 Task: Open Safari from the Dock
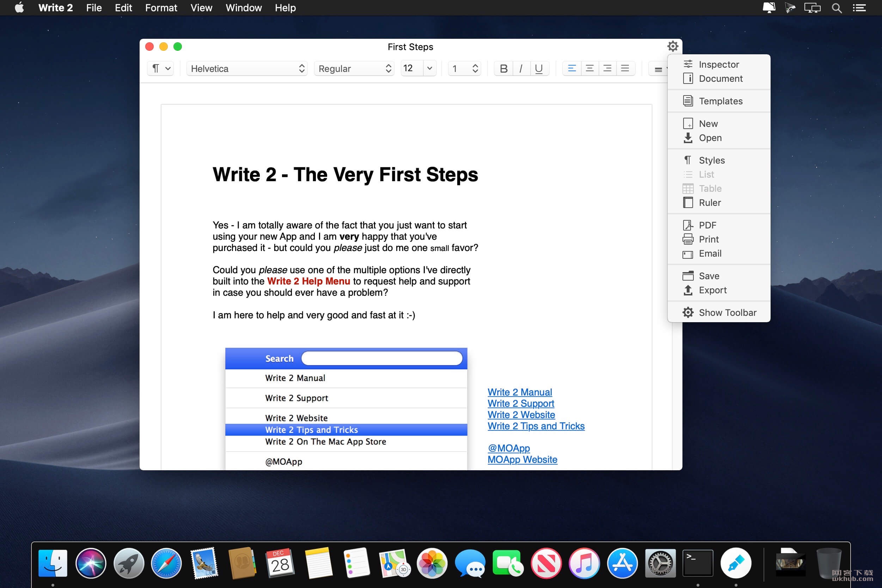[166, 563]
